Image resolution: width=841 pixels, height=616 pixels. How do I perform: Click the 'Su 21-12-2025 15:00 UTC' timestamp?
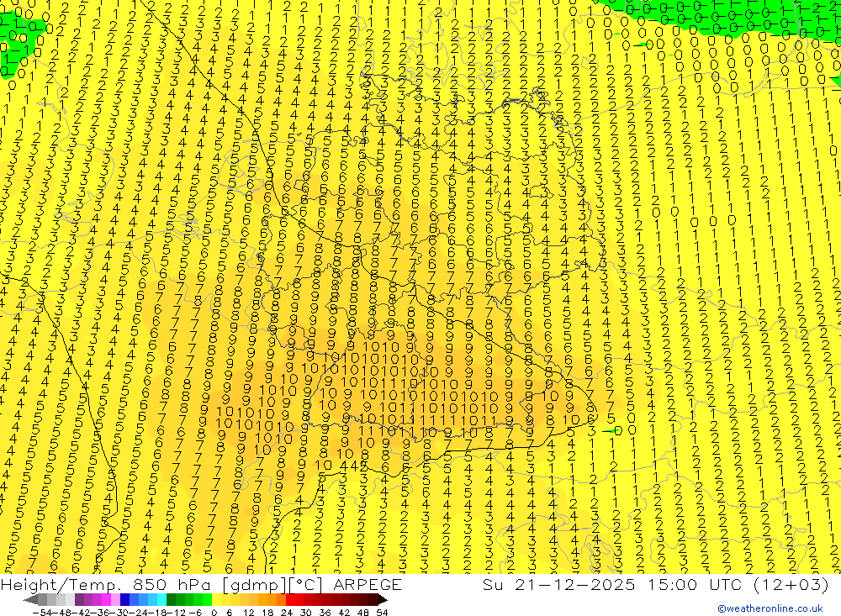pyautogui.click(x=612, y=584)
